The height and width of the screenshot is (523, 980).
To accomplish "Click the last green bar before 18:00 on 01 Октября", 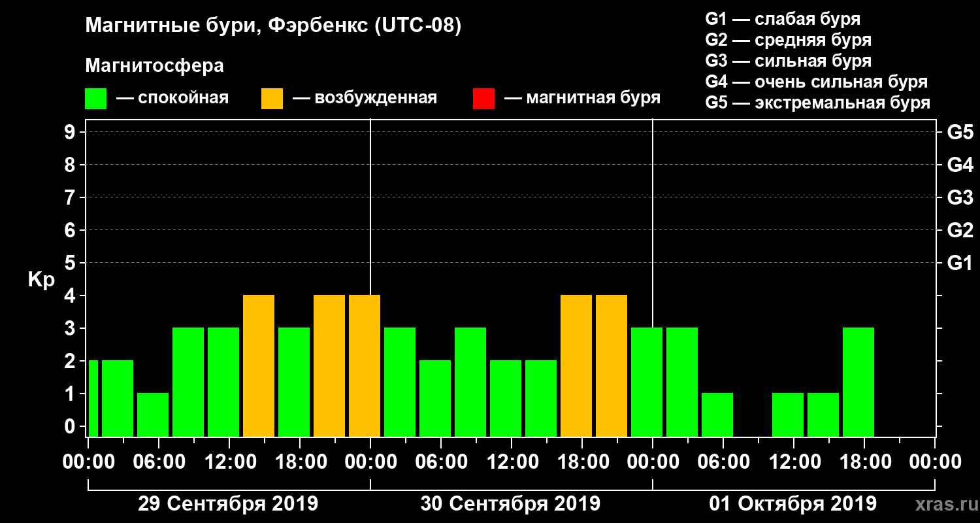I will [823, 415].
